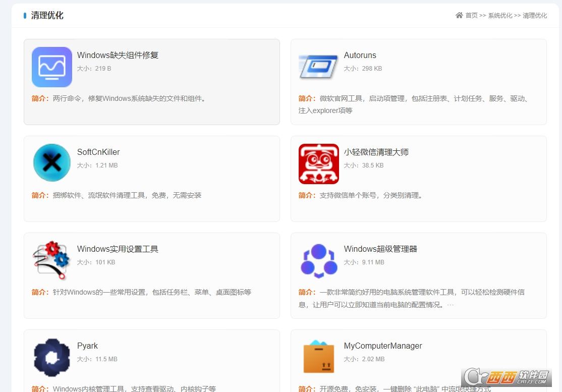Open the Windows实用设置工具 title link
The height and width of the screenshot is (392, 562).
tap(118, 249)
